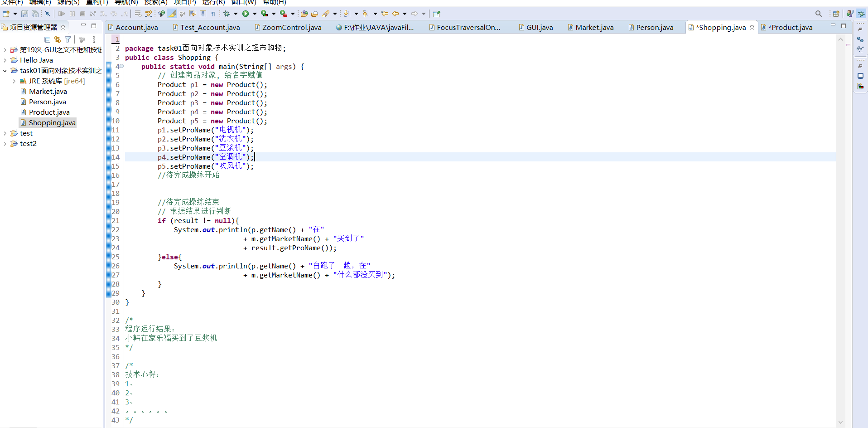This screenshot has height=428, width=868.
Task: Open the New dropdown arrow
Action: 15,14
